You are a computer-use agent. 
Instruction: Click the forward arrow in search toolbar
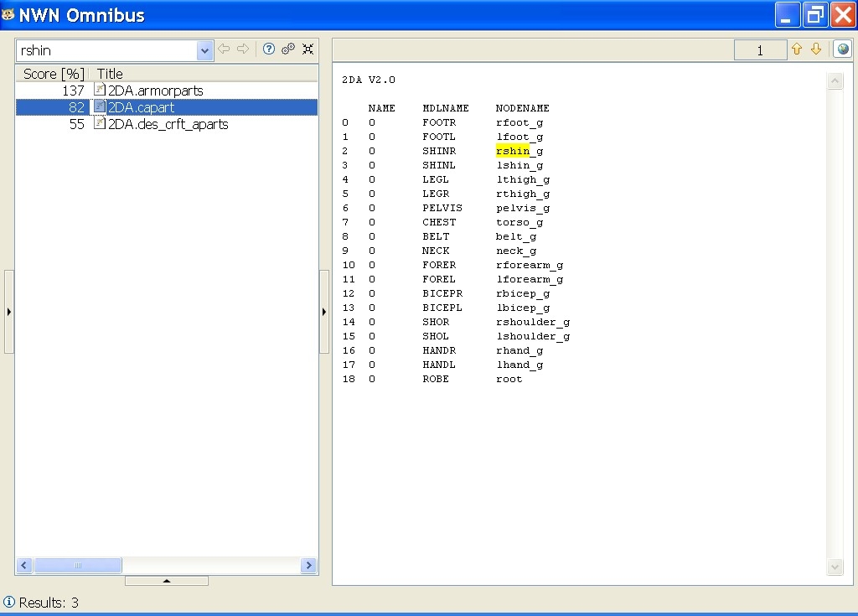pyautogui.click(x=243, y=49)
